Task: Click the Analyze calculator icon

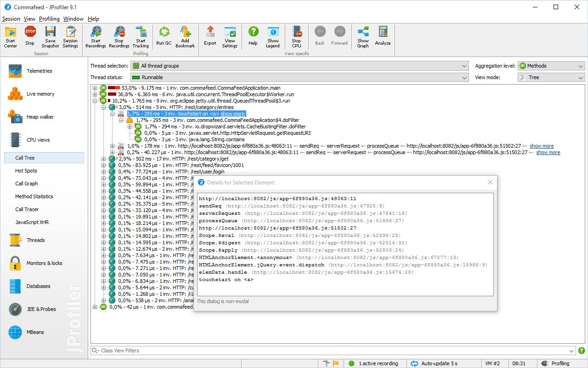Action: point(383,37)
